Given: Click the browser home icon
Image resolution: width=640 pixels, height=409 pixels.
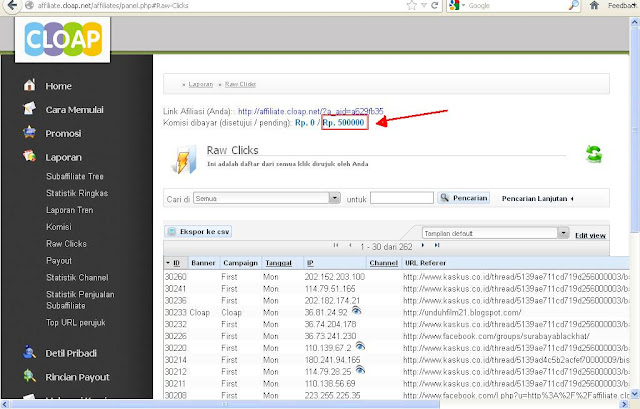Looking at the screenshot, I should 594,5.
